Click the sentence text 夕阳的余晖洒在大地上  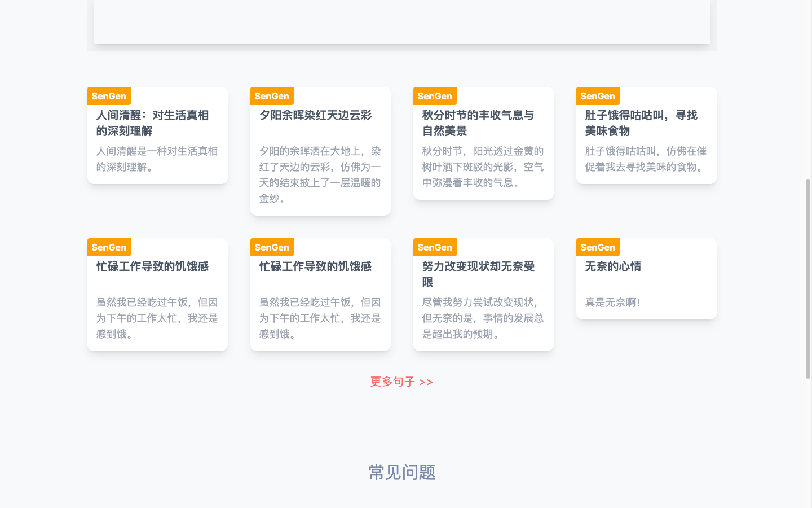[320, 175]
